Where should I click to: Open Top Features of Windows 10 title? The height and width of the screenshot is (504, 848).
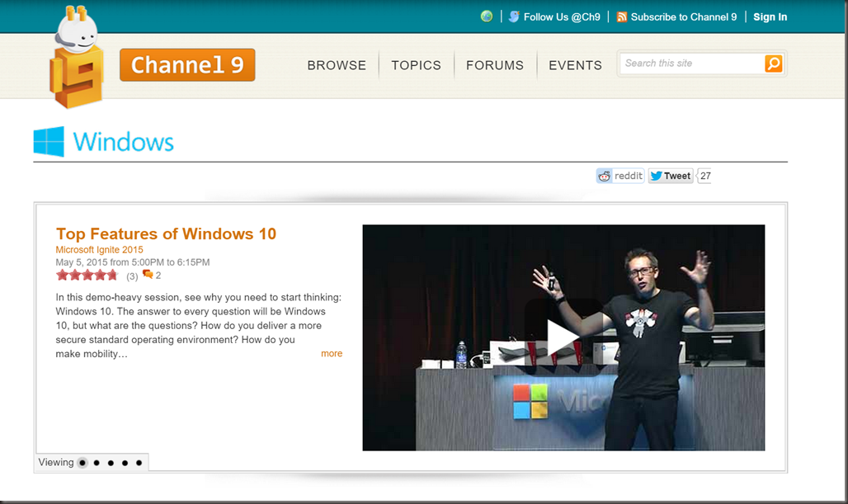(x=166, y=233)
